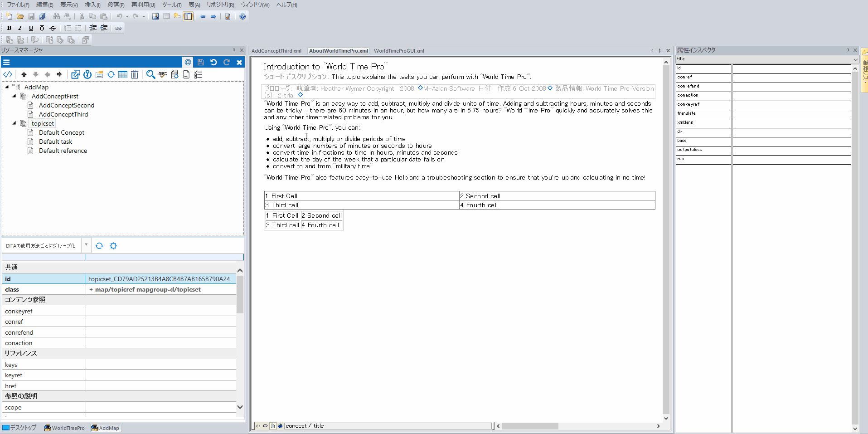Open the 挿入(I) menu
This screenshot has height=434, width=868.
[92, 5]
